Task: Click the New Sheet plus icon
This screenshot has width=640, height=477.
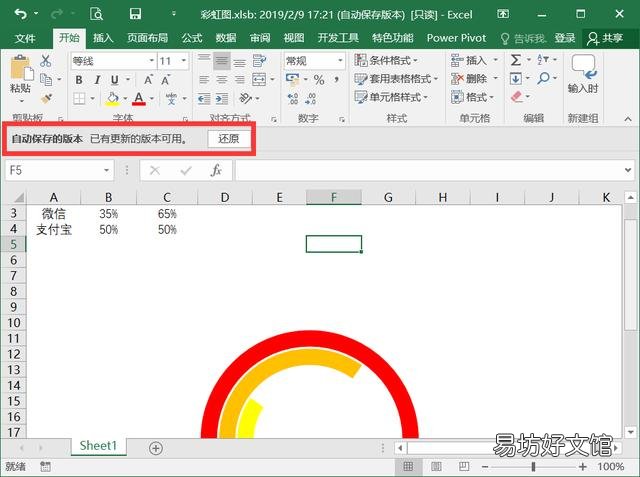Action: click(156, 448)
